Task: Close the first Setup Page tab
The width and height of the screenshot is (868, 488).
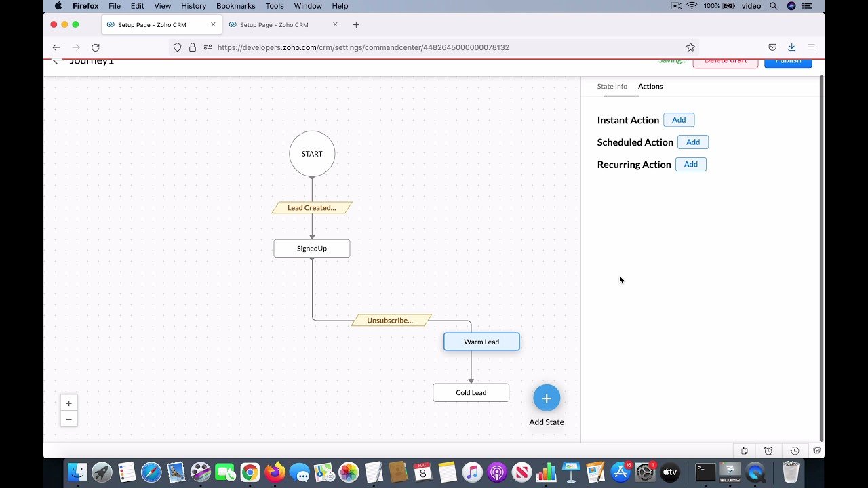Action: point(213,25)
